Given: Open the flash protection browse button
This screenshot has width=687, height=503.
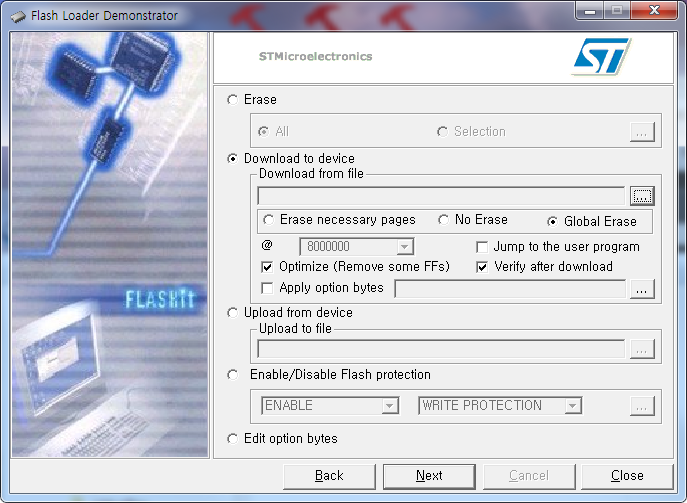Looking at the screenshot, I should click(x=642, y=406).
